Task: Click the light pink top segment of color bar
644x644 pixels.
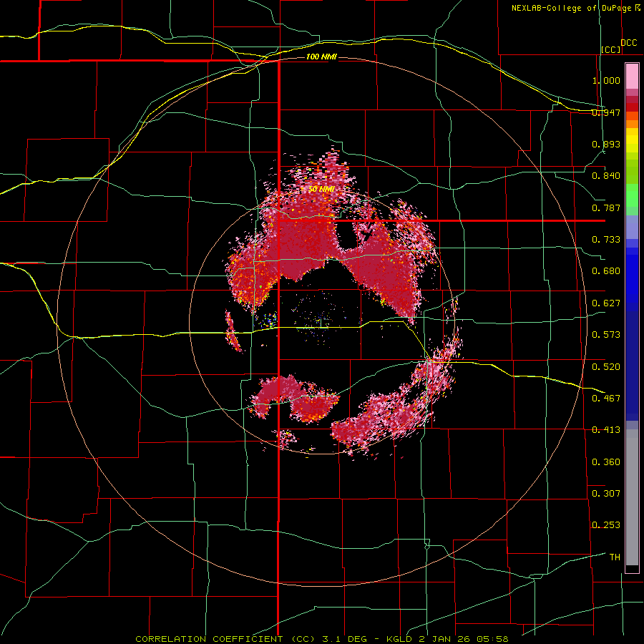Action: (x=632, y=76)
